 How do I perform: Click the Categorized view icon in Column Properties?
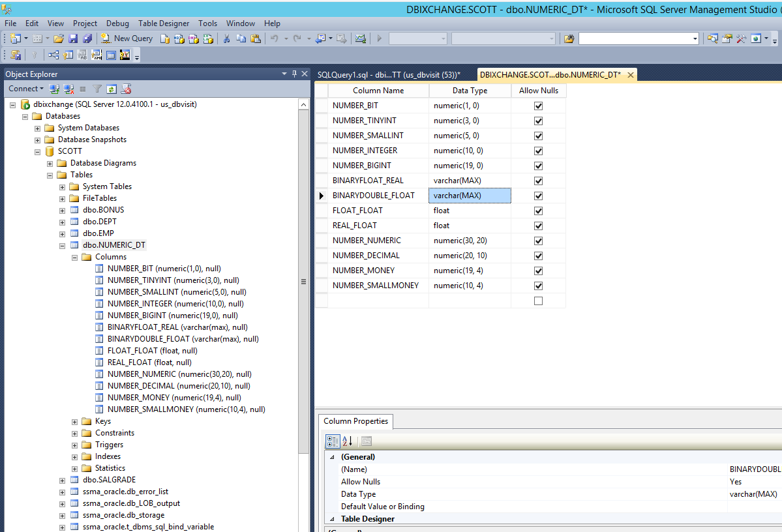(333, 441)
